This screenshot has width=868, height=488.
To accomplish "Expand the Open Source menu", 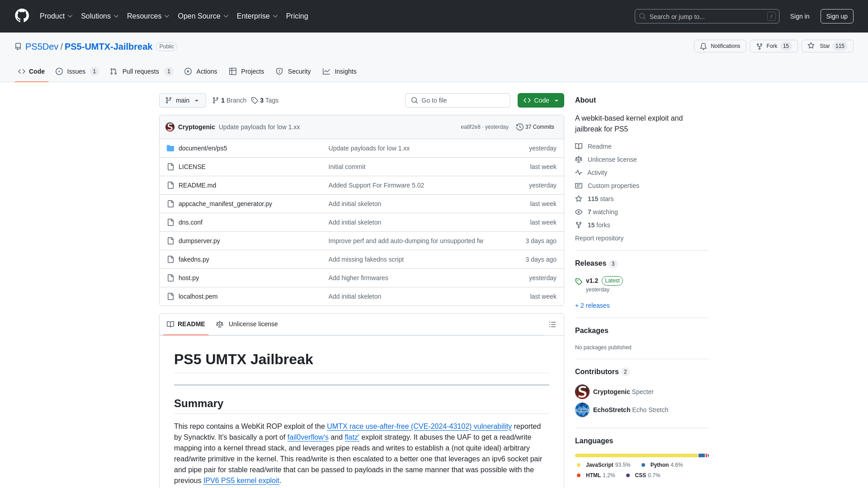I will 203,16.
